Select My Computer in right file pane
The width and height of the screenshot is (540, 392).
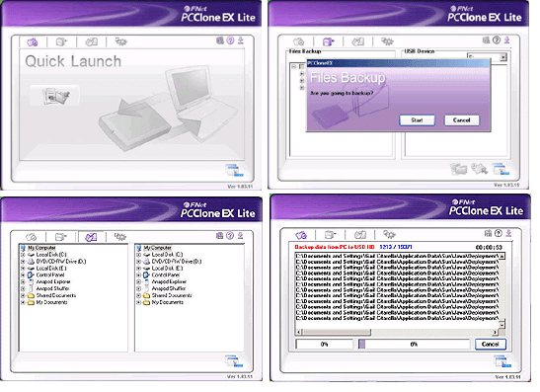(x=157, y=248)
